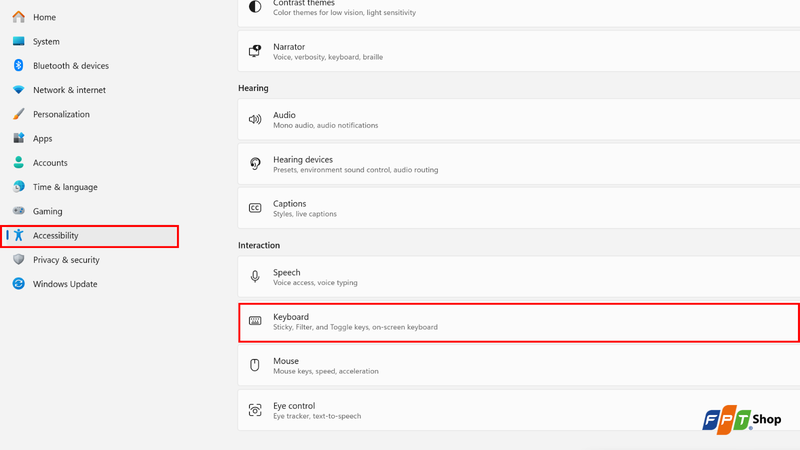Open Captions settings

[x=519, y=208]
